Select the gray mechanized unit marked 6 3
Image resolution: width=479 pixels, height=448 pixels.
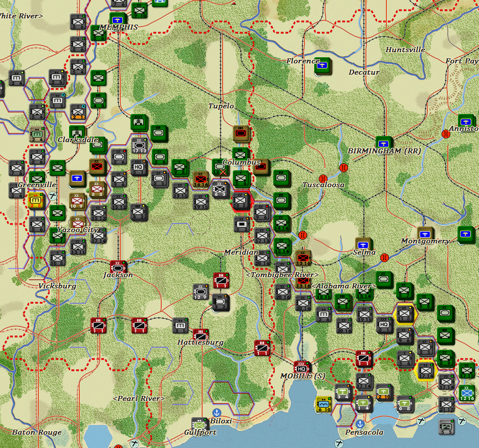(x=220, y=189)
